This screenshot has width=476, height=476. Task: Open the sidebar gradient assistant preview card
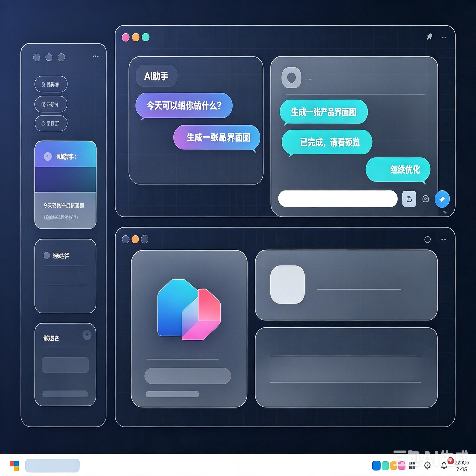[x=65, y=185]
